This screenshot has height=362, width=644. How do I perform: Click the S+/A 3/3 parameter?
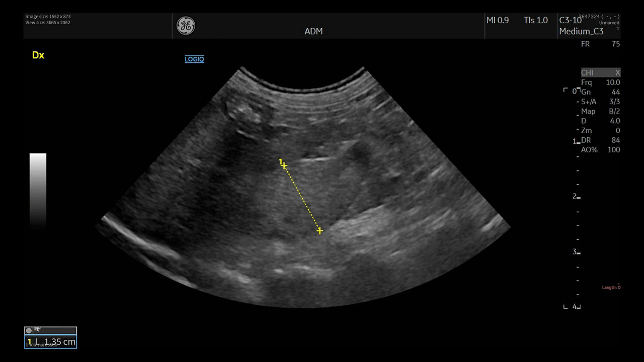(x=600, y=102)
